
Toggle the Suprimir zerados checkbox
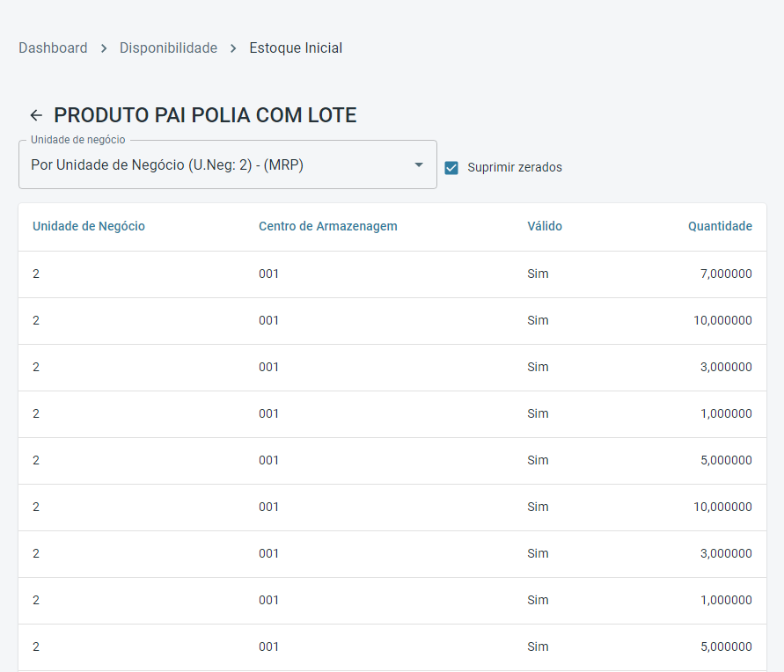tap(451, 167)
